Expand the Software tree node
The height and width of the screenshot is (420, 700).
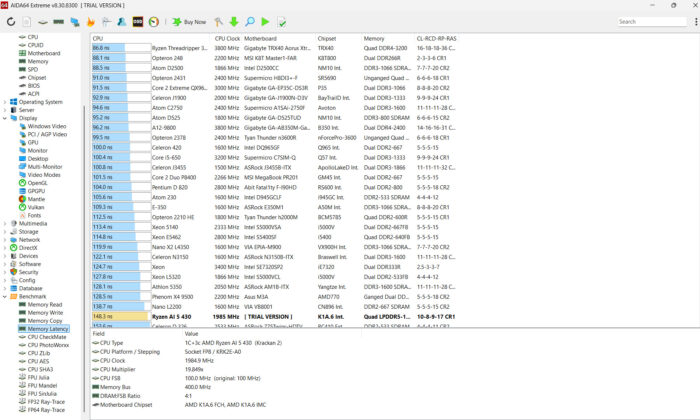coord(4,264)
